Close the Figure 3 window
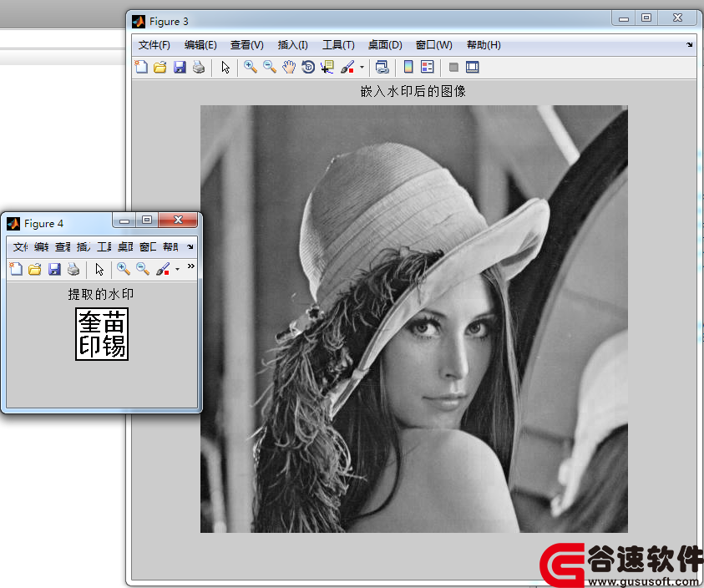The height and width of the screenshot is (588, 704). (677, 18)
